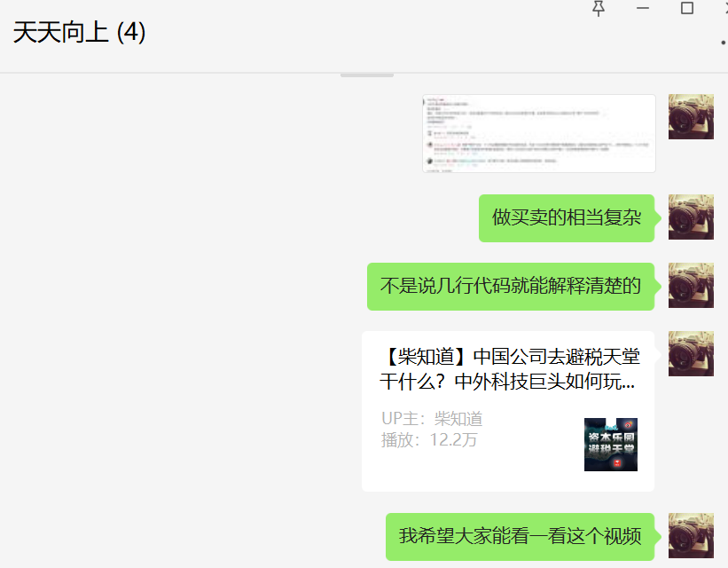The width and height of the screenshot is (728, 568).
Task: Open avatar beside the 柴知道 video card
Action: (691, 354)
